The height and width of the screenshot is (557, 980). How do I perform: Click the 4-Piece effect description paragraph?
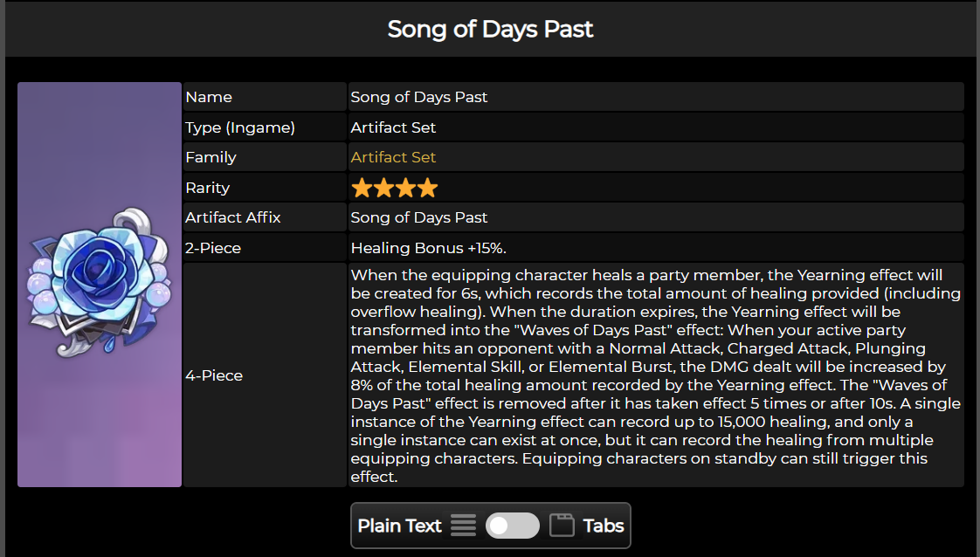656,375
